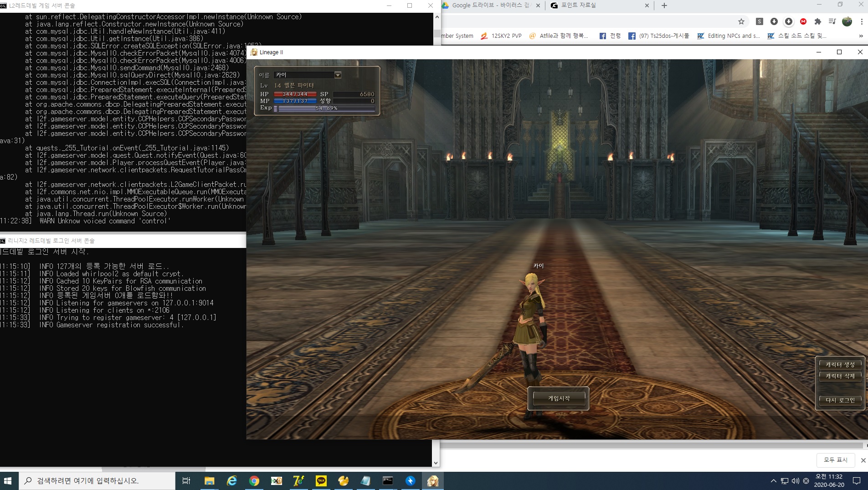The height and width of the screenshot is (490, 868).
Task: Select the 카이 name field in character panel
Action: 304,75
